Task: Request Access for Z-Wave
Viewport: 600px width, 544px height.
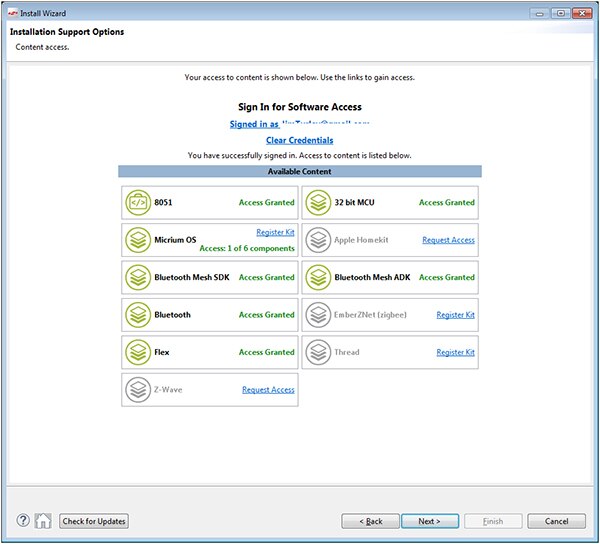Action: [x=268, y=390]
